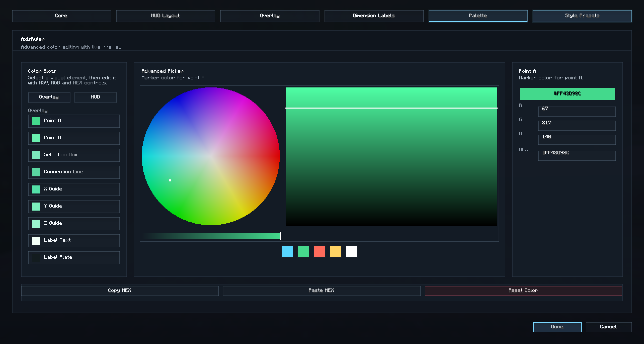Focus the G value input field
The width and height of the screenshot is (644, 344).
point(577,125)
